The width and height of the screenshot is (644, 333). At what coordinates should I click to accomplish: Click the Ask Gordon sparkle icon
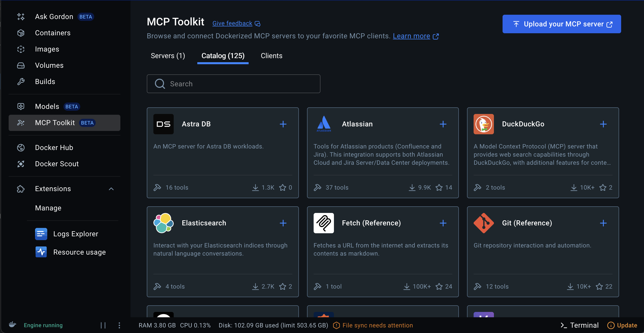point(21,17)
